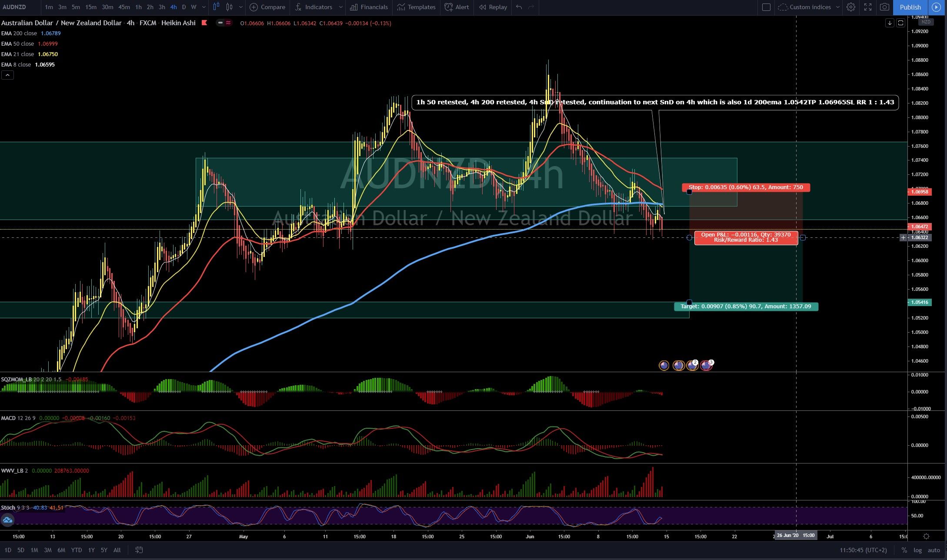Select the 5D date range
Screen dimensions: 947x560
(x=20, y=550)
